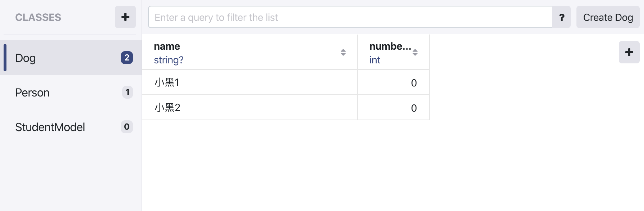Click the Dog count badge
Image resolution: width=644 pixels, height=211 pixels.
coord(127,58)
